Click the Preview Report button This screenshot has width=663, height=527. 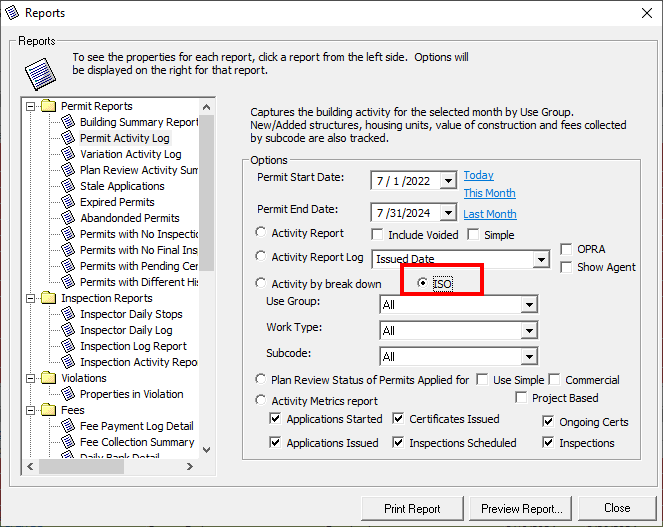(x=521, y=508)
